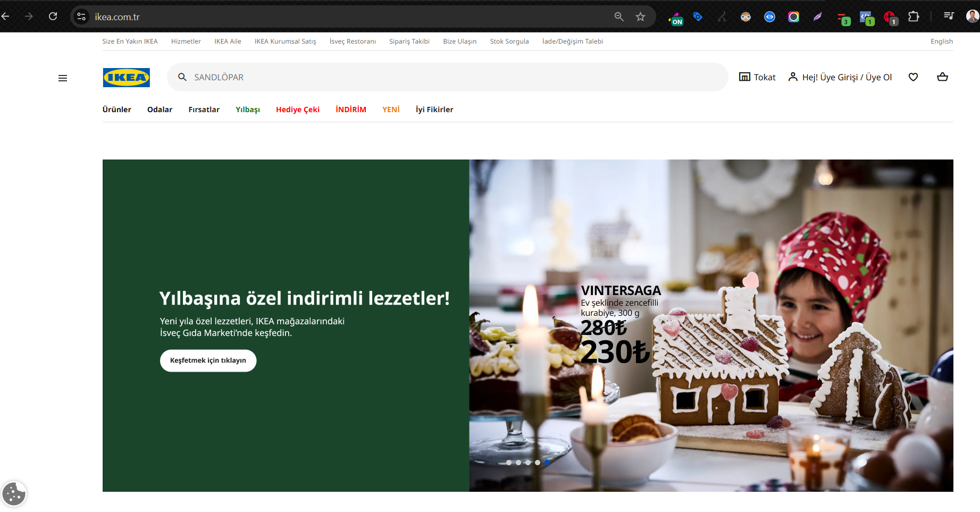Select the first carousel slide dot
The image size is (980, 512).
[x=509, y=463]
